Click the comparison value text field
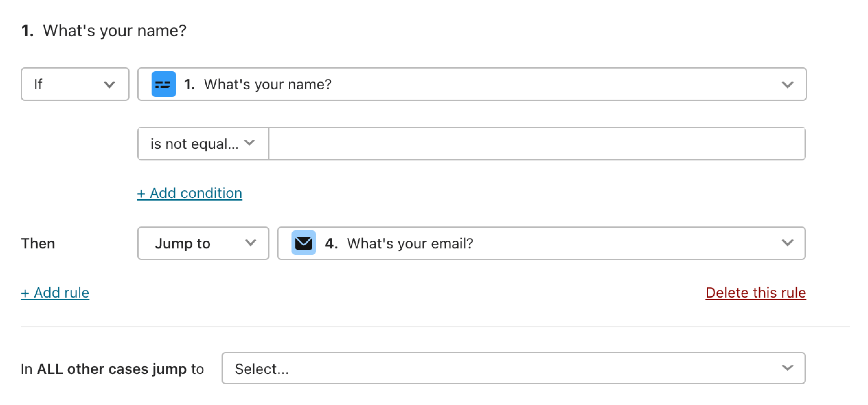Screen dimensions: 868x405 coord(537,144)
